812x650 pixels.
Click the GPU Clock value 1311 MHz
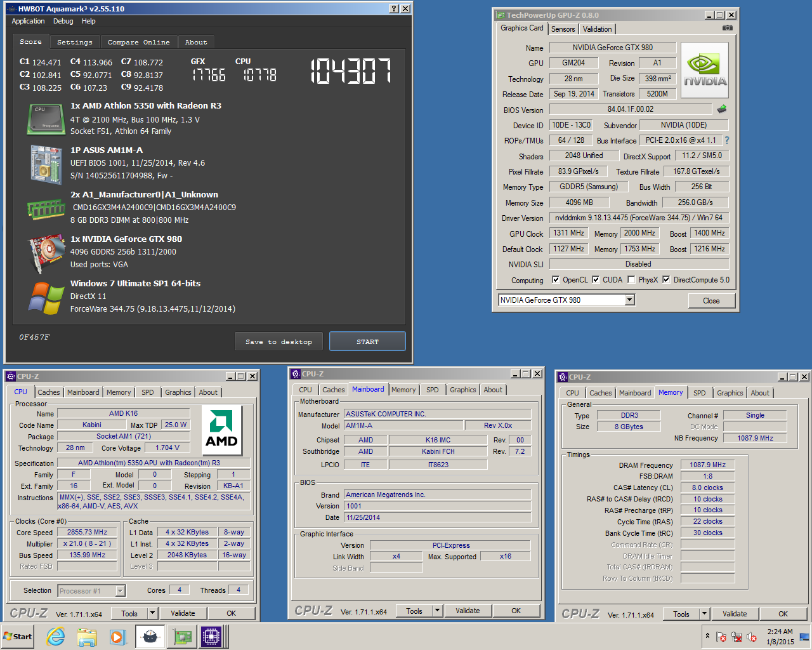pyautogui.click(x=569, y=233)
